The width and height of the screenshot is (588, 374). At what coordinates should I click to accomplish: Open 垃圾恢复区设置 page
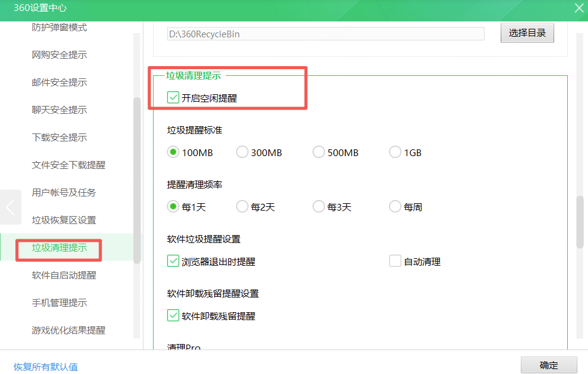64,220
